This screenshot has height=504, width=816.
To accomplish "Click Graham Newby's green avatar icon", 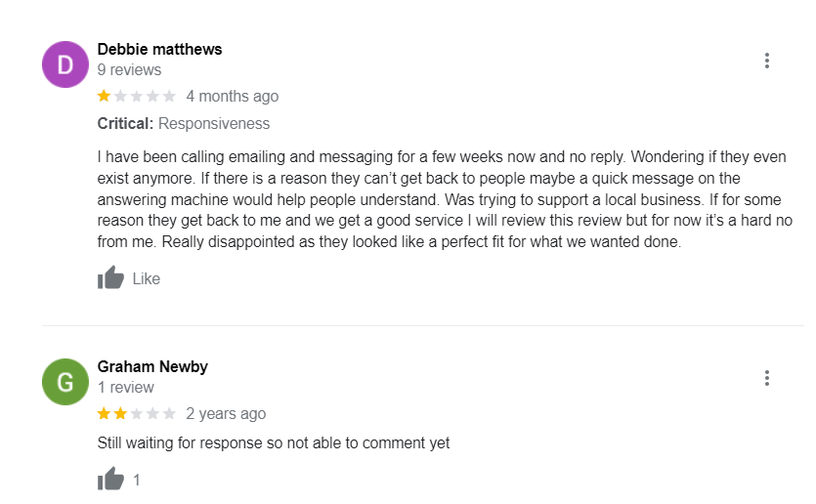I will [x=65, y=382].
